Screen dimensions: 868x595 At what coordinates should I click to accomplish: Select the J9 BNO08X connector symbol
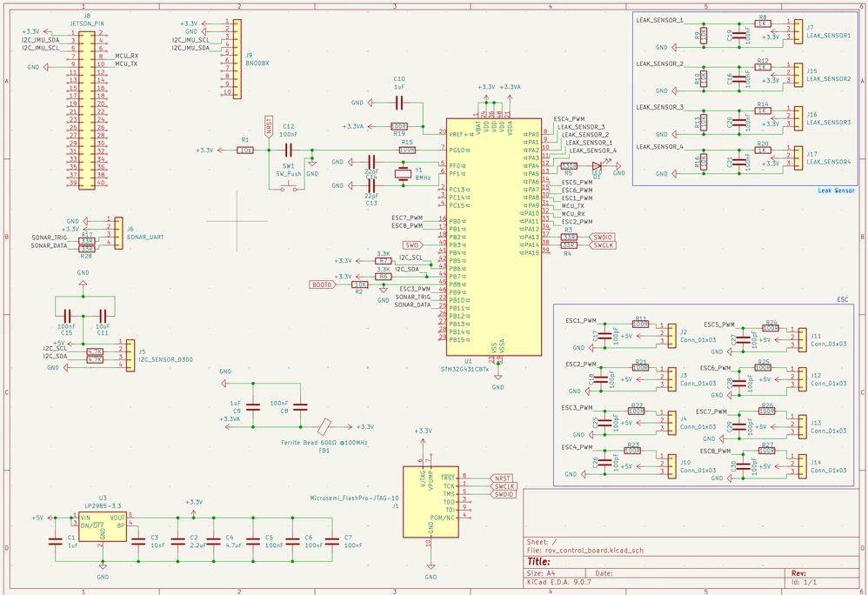(x=237, y=59)
